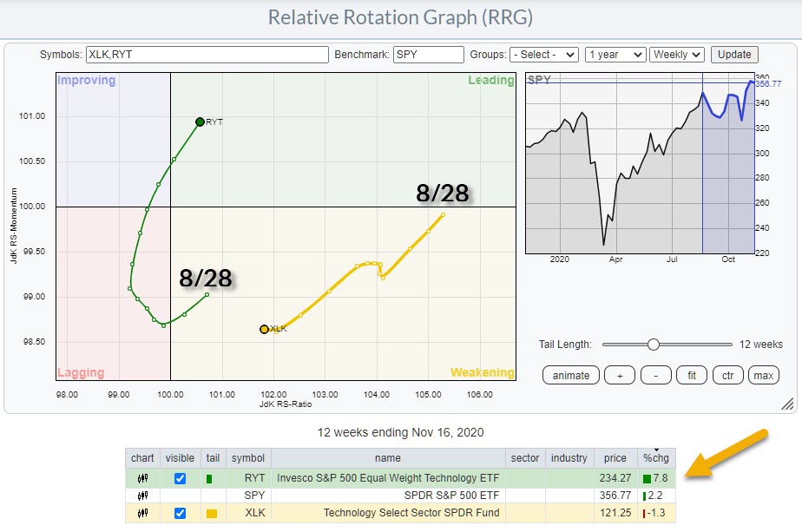Viewport: 802px width, 532px height.
Task: Click the RYT endpoint marker on graph
Action: (200, 122)
